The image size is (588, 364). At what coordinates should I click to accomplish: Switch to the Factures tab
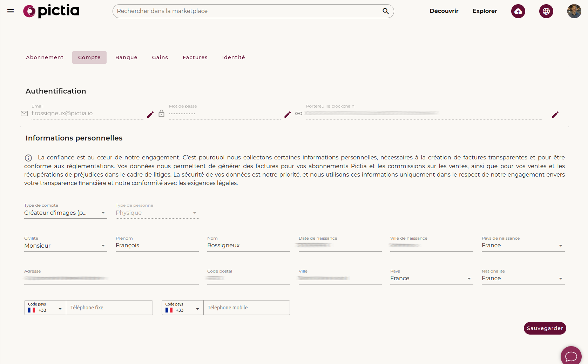click(x=195, y=57)
